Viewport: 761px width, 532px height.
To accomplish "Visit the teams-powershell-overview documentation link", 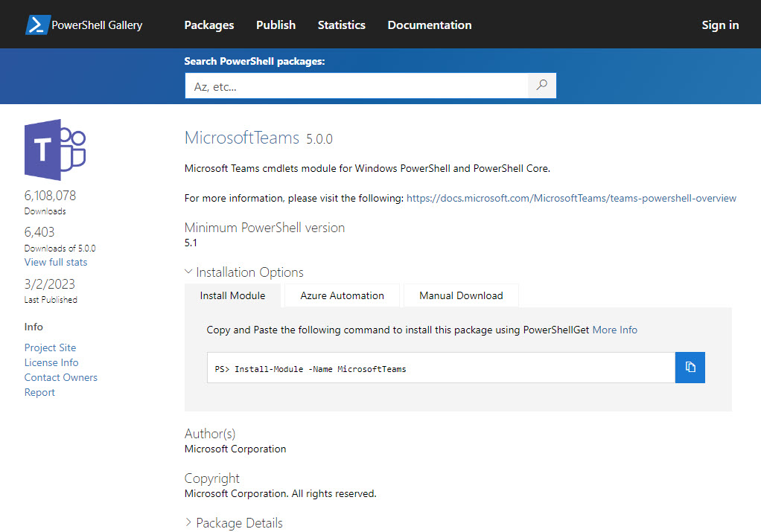I will pyautogui.click(x=570, y=198).
